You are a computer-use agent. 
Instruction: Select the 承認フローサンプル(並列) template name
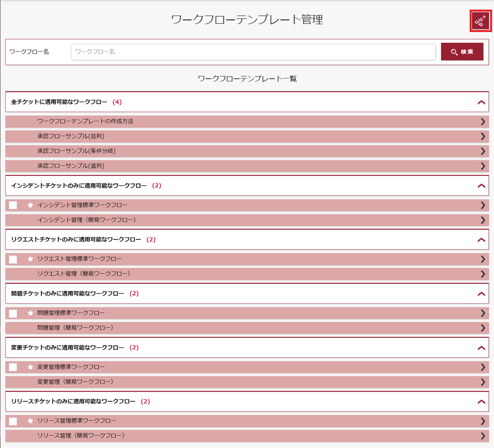click(x=71, y=136)
